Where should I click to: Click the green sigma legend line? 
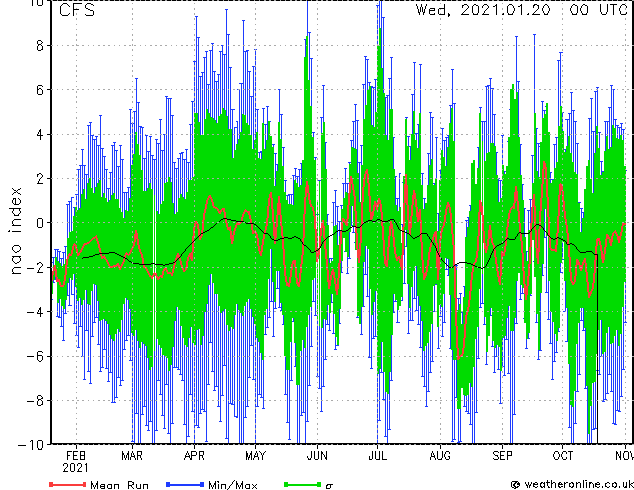302,484
